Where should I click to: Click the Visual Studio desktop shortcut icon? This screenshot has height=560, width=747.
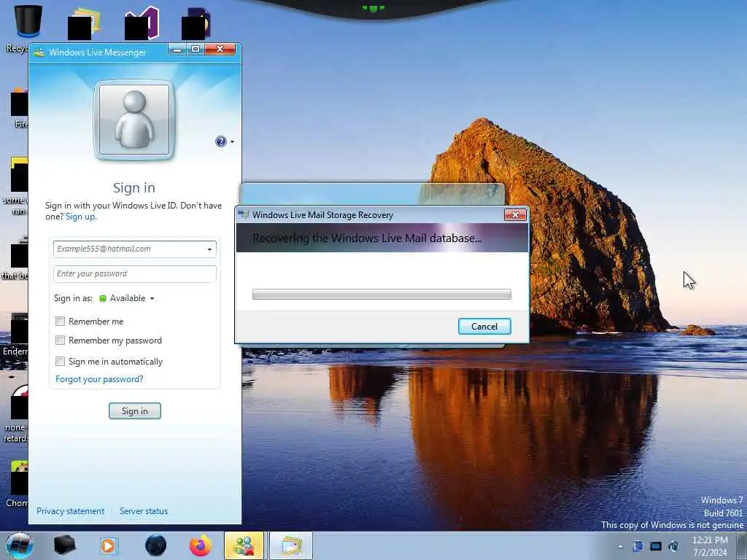142,23
